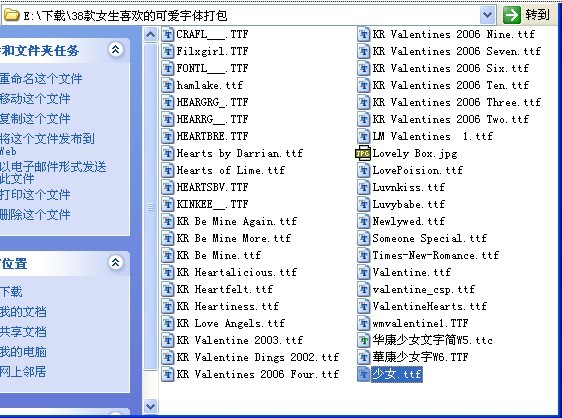This screenshot has height=418, width=562.
Task: Click the folder icon in the address bar
Action: click(x=11, y=15)
